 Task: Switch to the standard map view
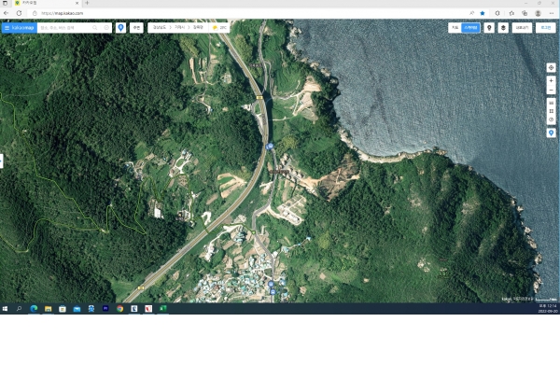pos(455,28)
